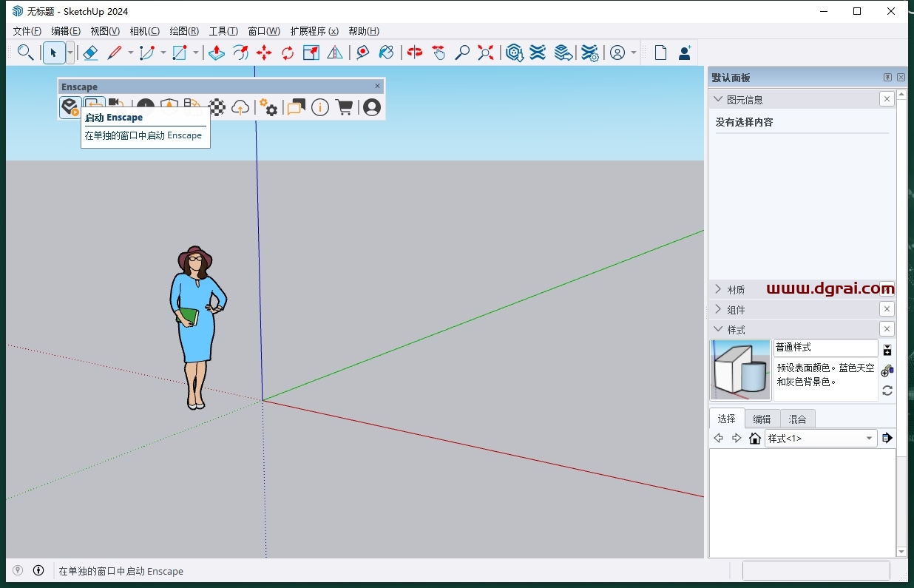914x588 pixels.
Task: Click the styles home button
Action: coord(754,438)
